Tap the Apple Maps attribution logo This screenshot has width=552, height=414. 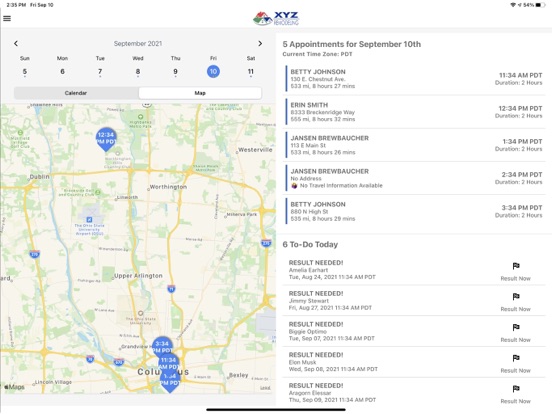[14, 387]
